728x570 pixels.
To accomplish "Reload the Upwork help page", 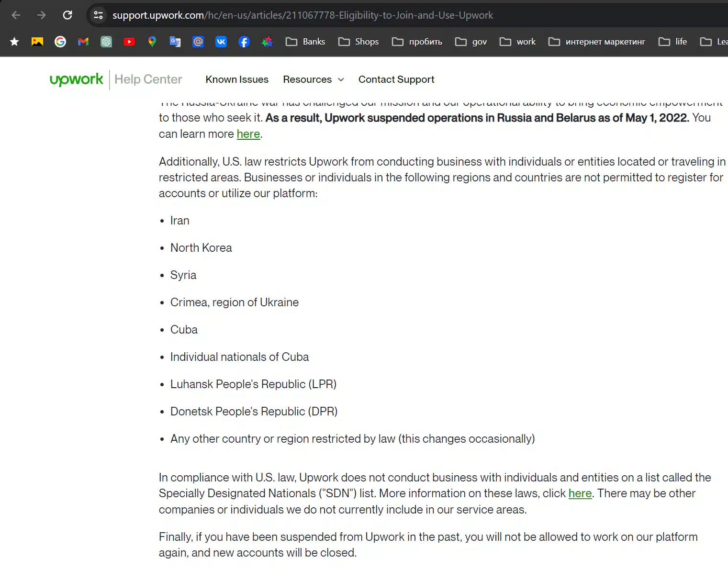I will coord(67,15).
